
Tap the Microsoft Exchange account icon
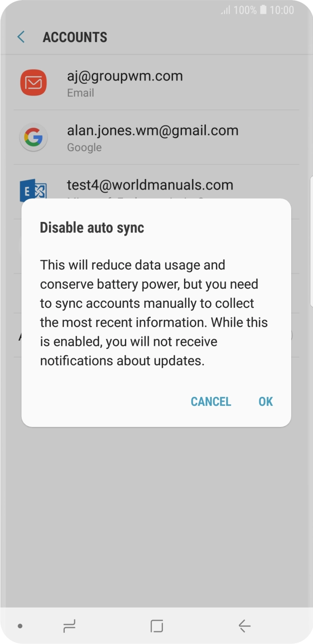[x=33, y=190]
